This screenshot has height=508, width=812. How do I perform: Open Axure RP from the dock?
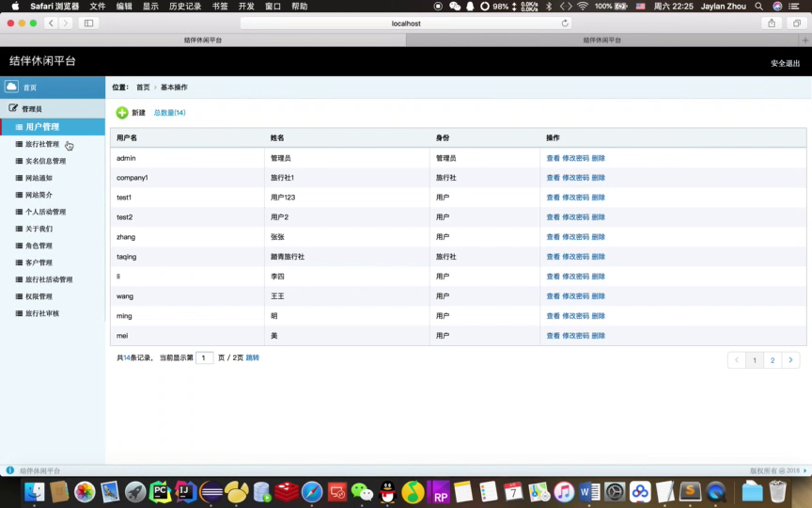point(438,492)
